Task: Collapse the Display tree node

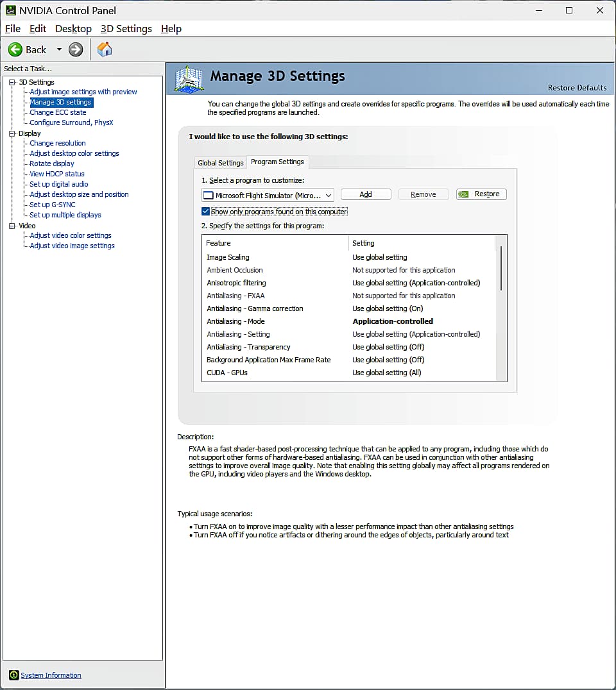Action: [x=12, y=133]
